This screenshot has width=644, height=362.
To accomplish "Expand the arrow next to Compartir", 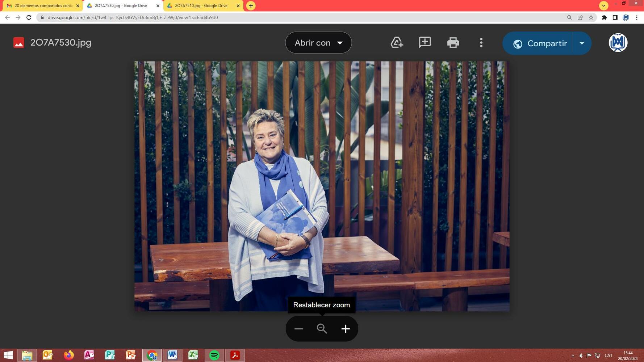I will coord(582,43).
